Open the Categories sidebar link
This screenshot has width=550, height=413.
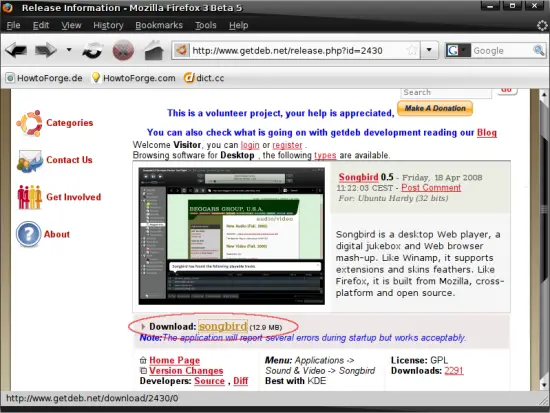tap(69, 123)
